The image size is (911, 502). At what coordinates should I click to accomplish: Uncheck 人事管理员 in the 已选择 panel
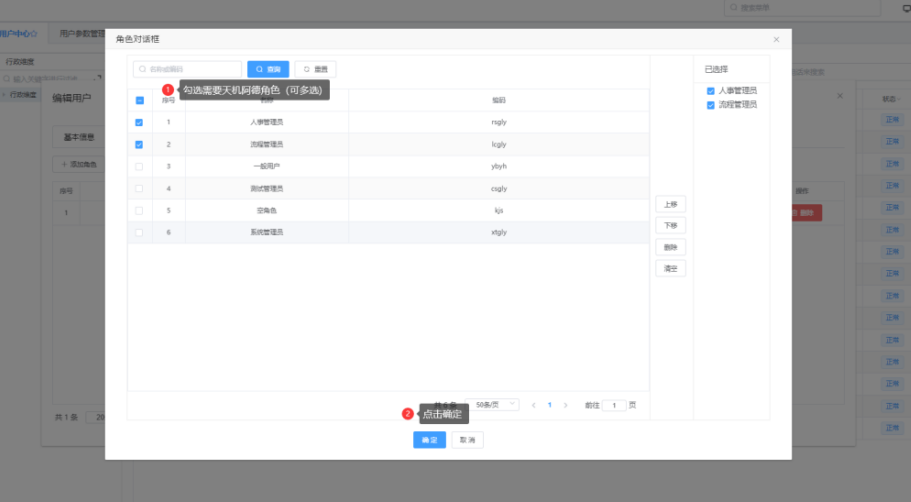tap(711, 91)
